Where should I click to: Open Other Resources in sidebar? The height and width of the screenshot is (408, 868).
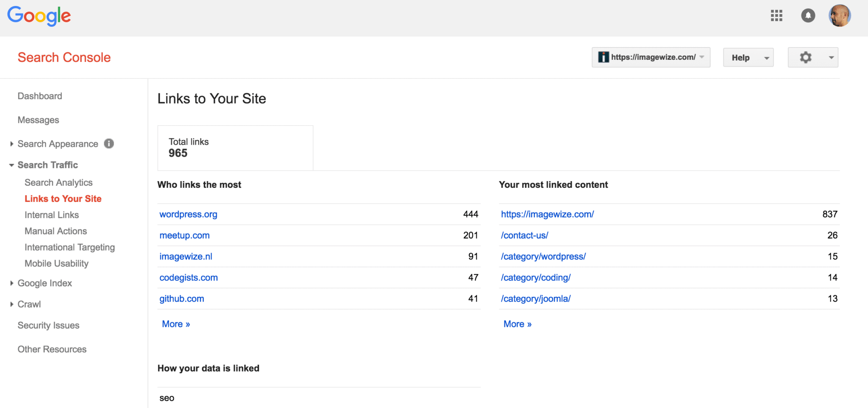click(52, 349)
